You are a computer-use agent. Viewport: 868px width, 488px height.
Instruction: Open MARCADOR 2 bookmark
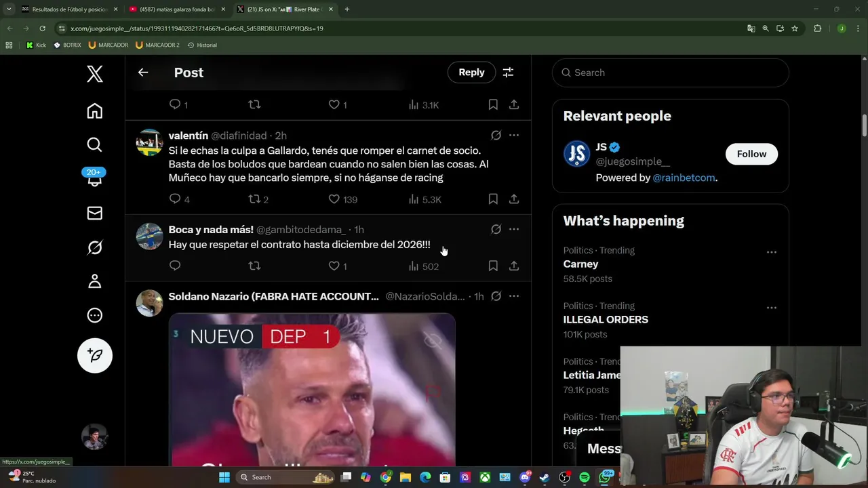[x=157, y=45]
